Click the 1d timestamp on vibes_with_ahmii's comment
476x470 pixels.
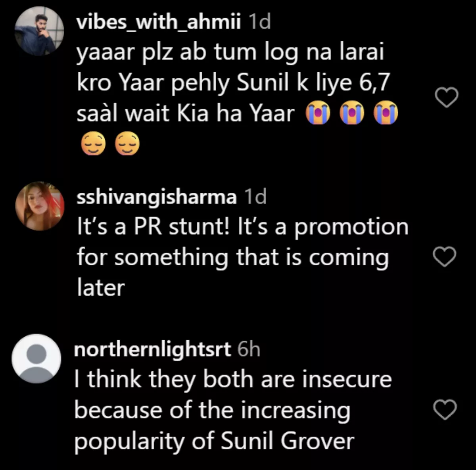pyautogui.click(x=259, y=22)
